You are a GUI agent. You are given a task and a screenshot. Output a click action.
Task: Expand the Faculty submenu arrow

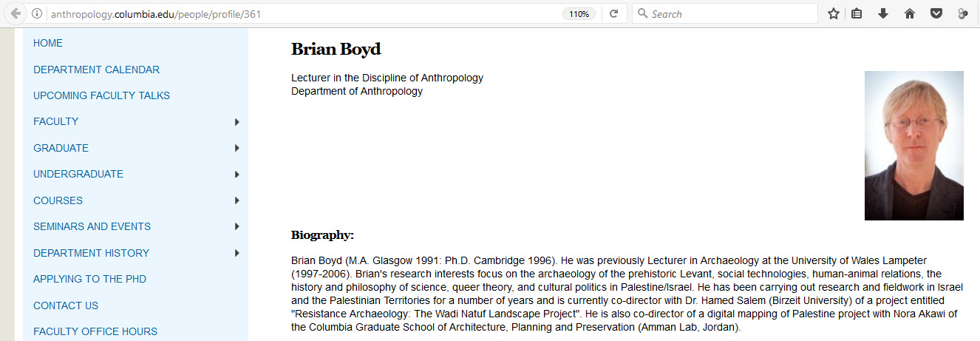[x=237, y=122]
